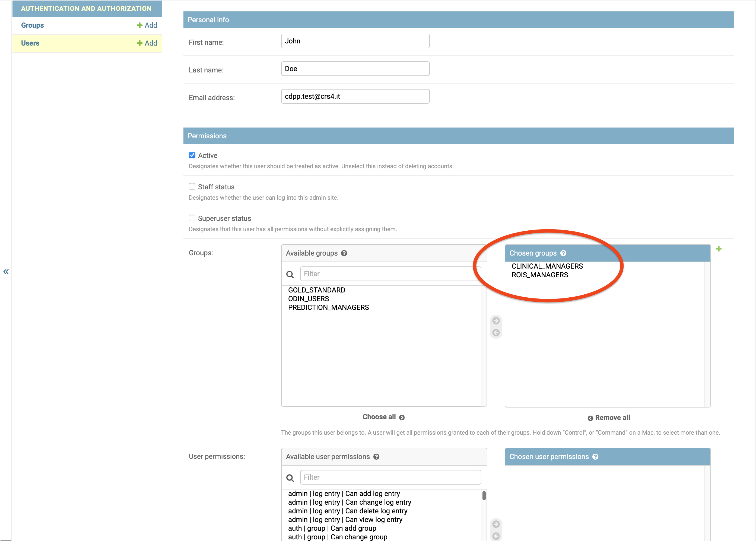This screenshot has height=541, width=756.
Task: Select 'admin | log entry | Can view log entry'
Action: 345,520
